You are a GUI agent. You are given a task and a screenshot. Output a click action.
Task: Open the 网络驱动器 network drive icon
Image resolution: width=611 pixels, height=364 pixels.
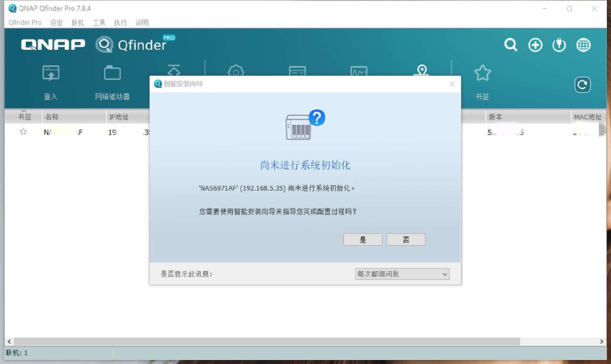click(112, 80)
